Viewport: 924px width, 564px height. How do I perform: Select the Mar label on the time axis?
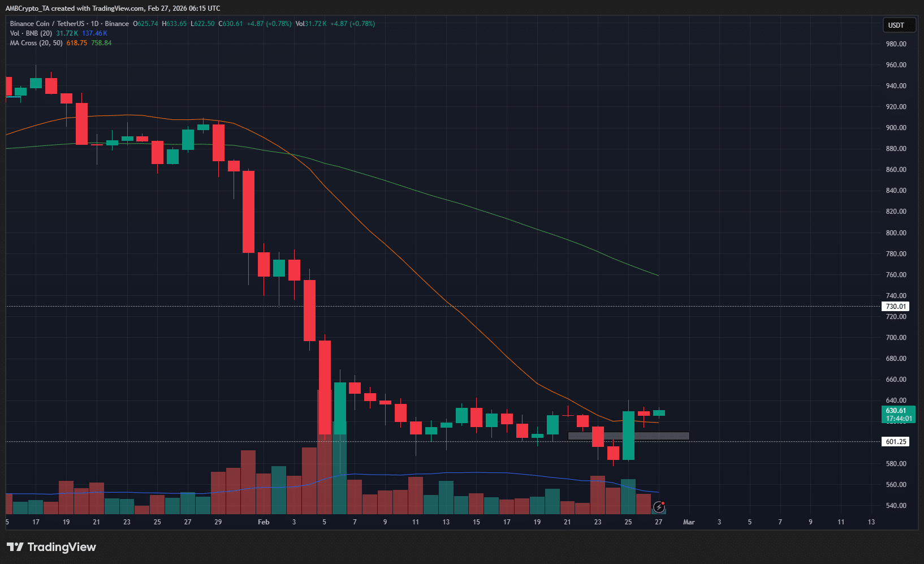(x=689, y=522)
